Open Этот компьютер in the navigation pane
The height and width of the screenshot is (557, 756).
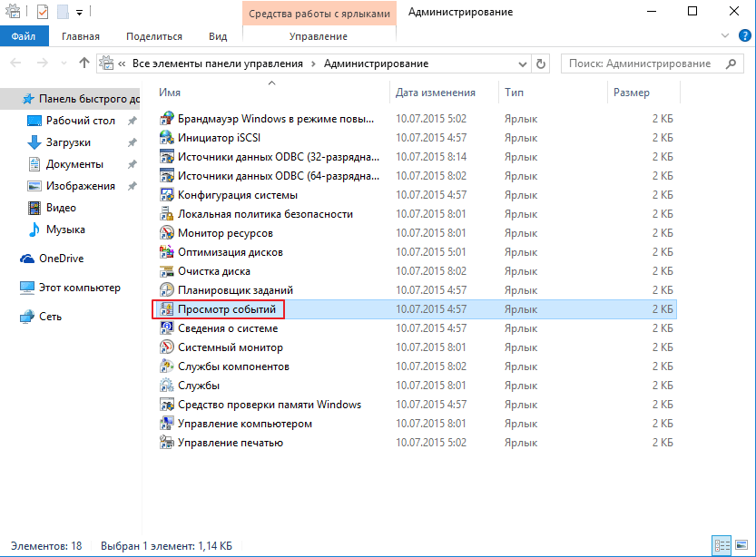(79, 288)
